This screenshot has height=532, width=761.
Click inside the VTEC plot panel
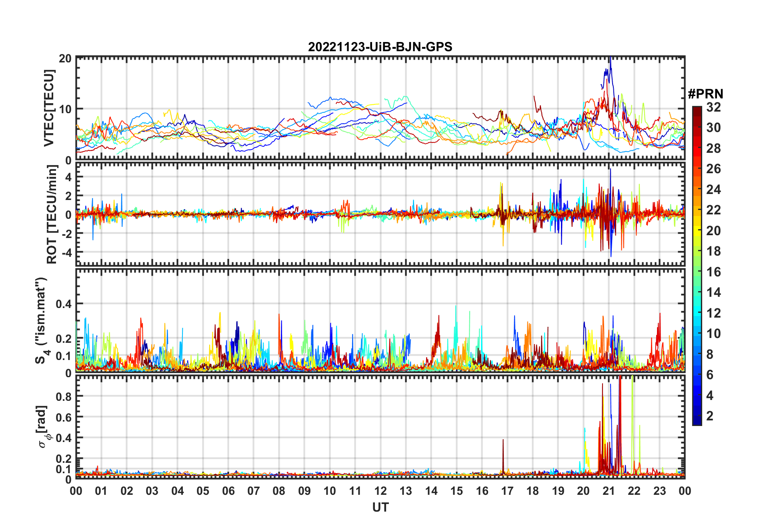click(380, 108)
